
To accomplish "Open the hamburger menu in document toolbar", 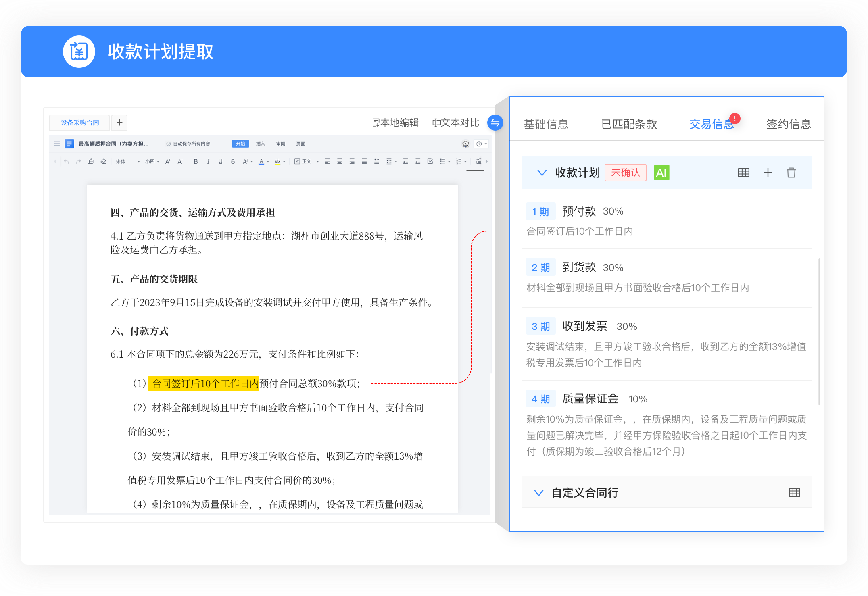I will click(x=57, y=144).
